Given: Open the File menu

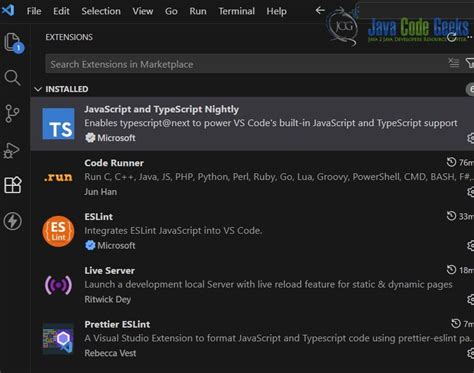Looking at the screenshot, I should click(34, 11).
